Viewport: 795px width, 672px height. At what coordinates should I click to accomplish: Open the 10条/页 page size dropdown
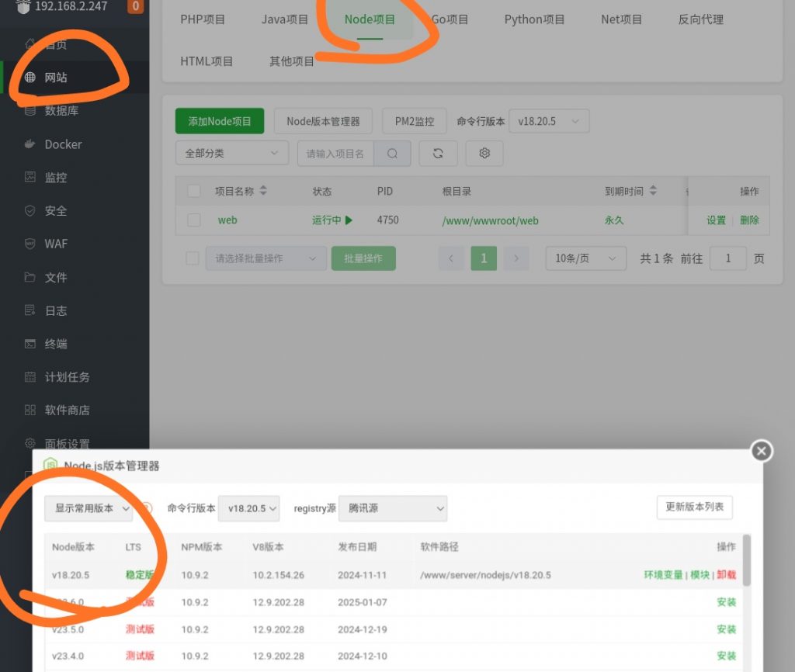[x=585, y=258]
